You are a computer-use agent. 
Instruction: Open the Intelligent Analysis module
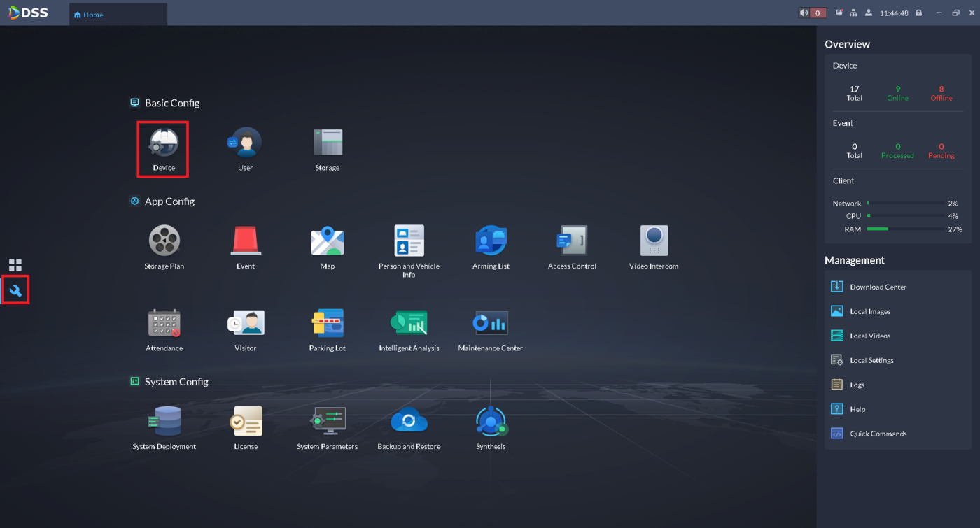click(409, 323)
